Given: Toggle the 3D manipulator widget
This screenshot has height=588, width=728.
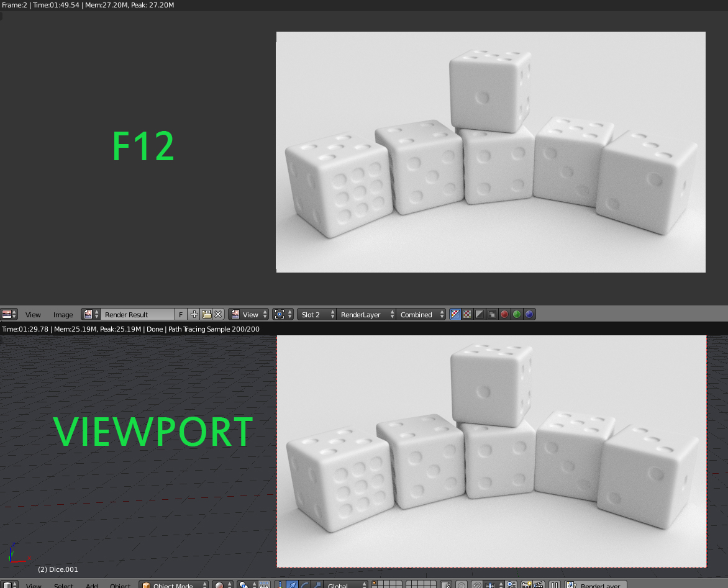Looking at the screenshot, I should tap(280, 586).
